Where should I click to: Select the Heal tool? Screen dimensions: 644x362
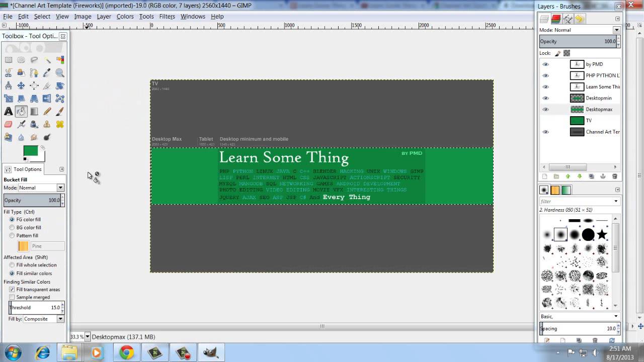coord(60,124)
